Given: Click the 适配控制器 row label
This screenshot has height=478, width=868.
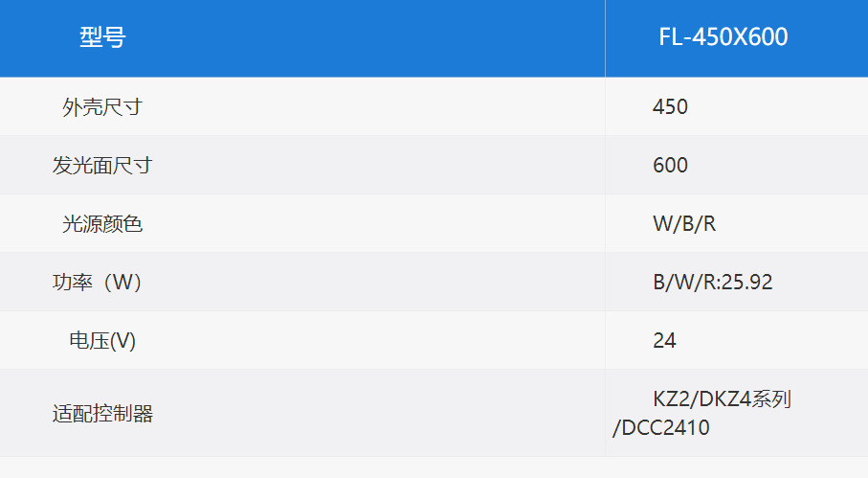Looking at the screenshot, I should 102,414.
